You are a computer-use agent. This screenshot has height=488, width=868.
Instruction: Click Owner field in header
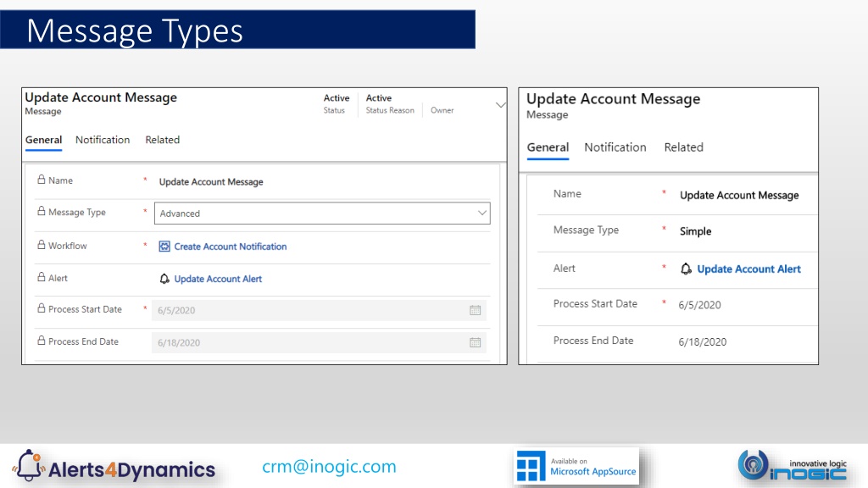(442, 110)
